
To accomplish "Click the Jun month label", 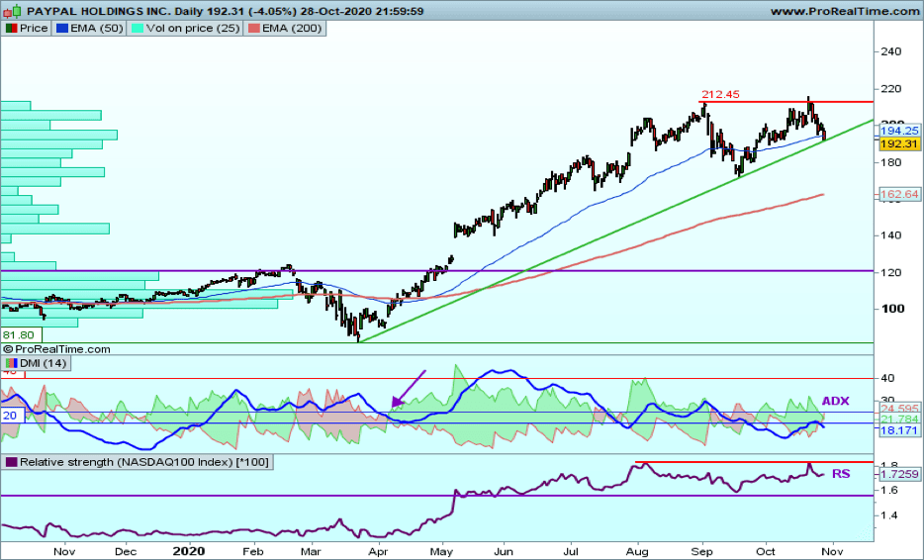I will point(504,552).
